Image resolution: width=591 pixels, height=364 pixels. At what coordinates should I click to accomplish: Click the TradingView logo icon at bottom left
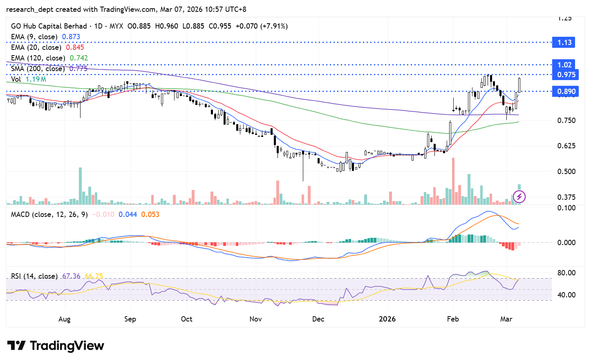coord(16,346)
